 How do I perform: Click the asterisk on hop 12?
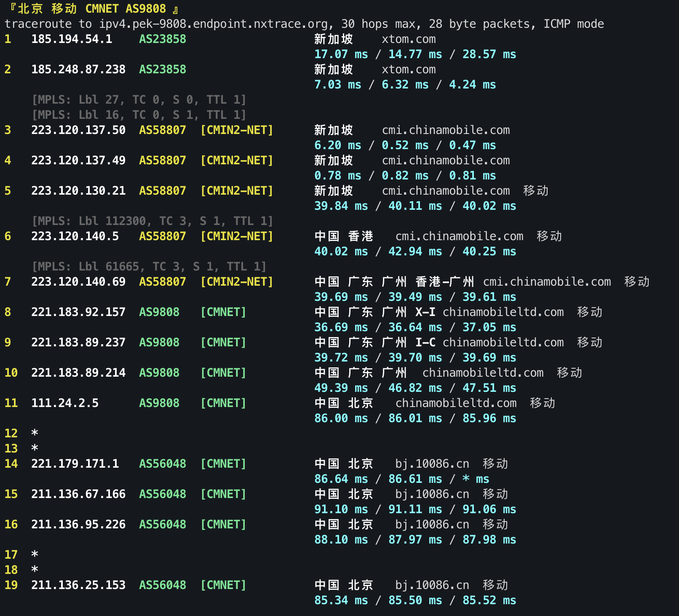point(35,433)
